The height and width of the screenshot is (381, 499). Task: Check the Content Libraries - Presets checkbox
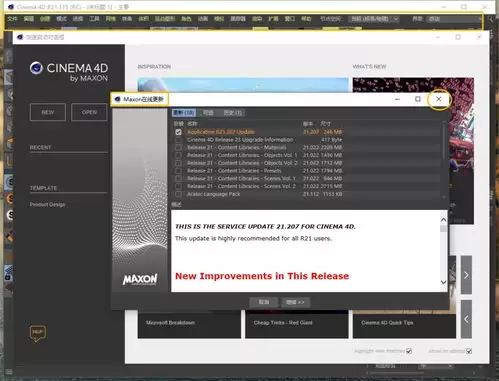[178, 171]
